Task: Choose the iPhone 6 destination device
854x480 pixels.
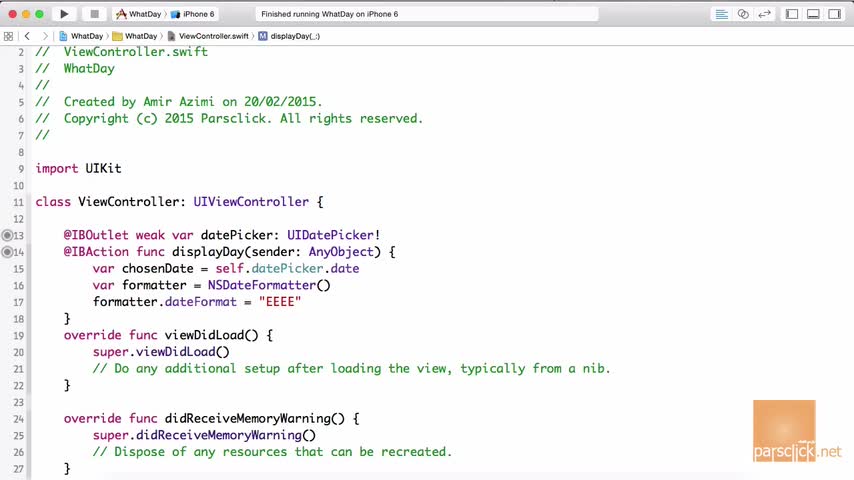Action: click(193, 14)
